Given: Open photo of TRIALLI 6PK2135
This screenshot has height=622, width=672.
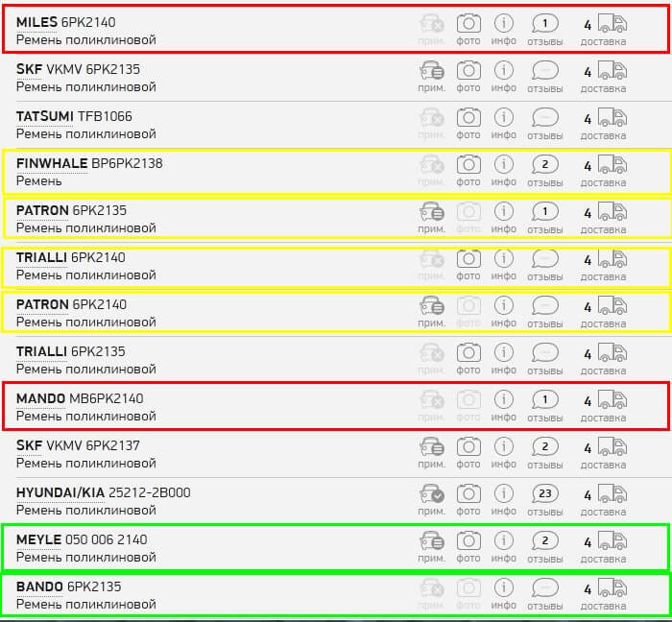Looking at the screenshot, I should (x=468, y=357).
